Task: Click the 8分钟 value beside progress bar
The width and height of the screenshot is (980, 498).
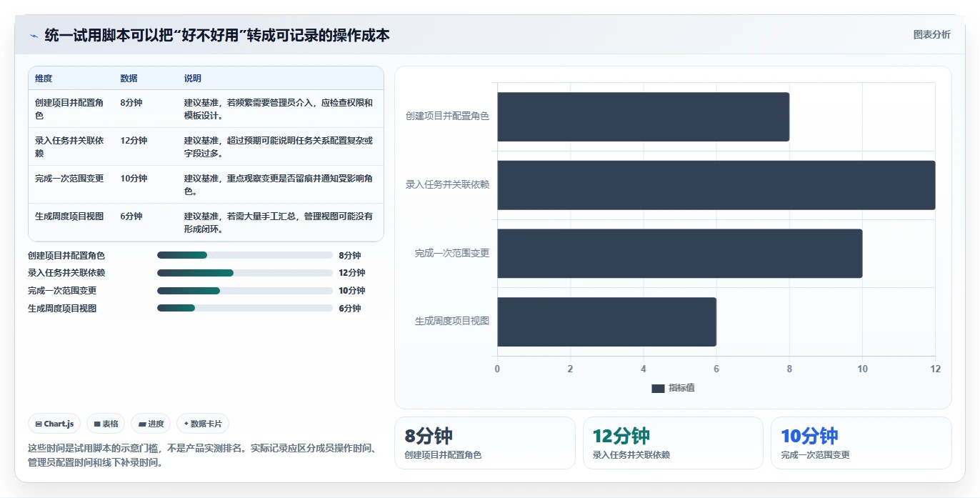Action: pyautogui.click(x=350, y=255)
